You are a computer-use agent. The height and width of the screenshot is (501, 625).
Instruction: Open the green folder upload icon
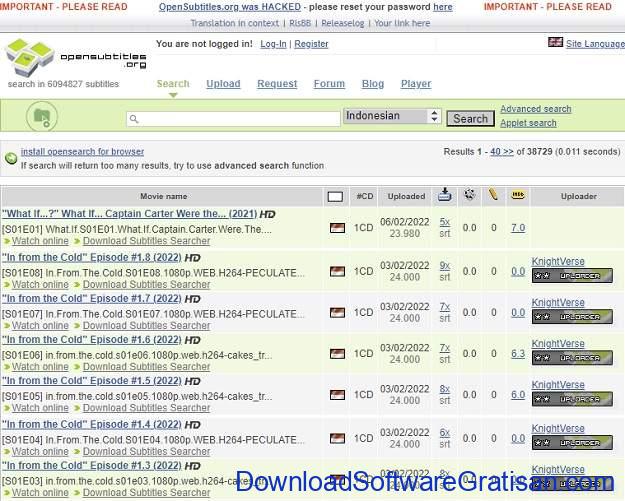42,117
